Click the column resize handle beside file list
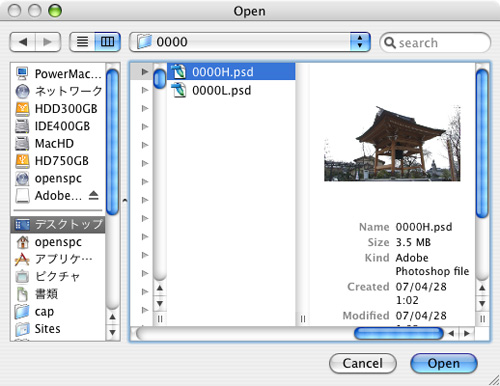This screenshot has height=386, width=500. (x=303, y=319)
